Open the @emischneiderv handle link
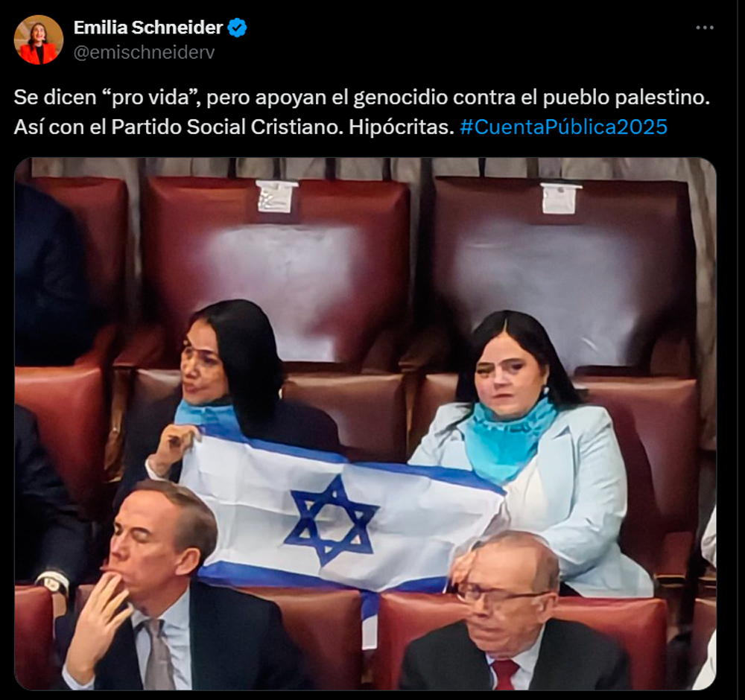Viewport: 745px width, 700px height. (x=144, y=52)
